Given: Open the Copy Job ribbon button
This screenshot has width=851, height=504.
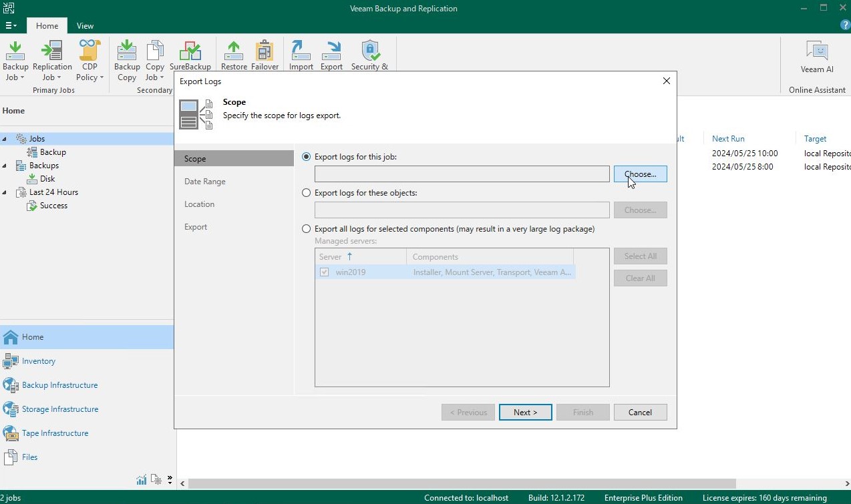Looking at the screenshot, I should pyautogui.click(x=155, y=61).
